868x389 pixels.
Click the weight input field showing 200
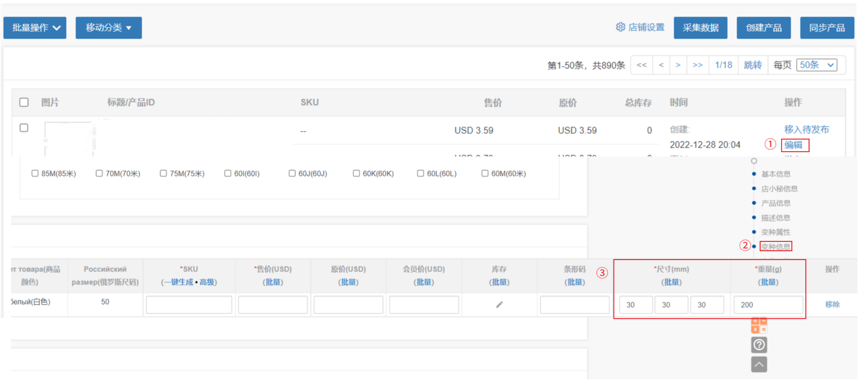click(768, 305)
